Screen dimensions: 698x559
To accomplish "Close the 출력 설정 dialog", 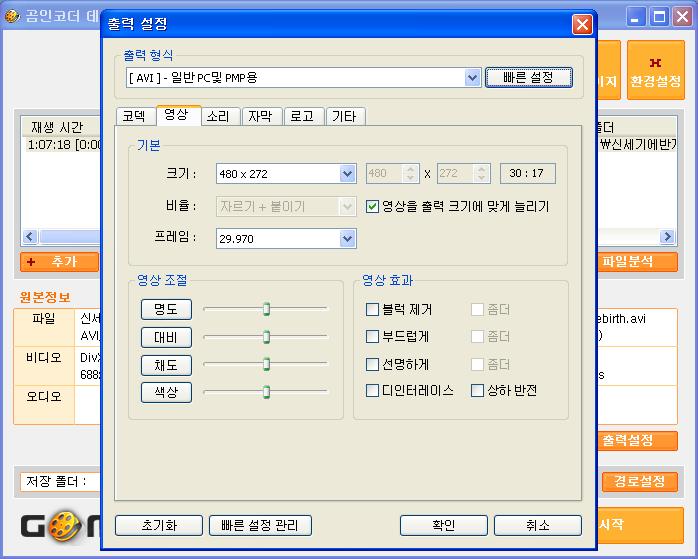I will [581, 24].
